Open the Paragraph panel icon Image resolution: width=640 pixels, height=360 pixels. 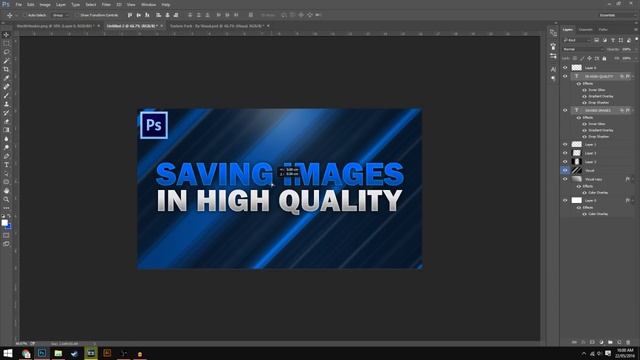coord(553,78)
